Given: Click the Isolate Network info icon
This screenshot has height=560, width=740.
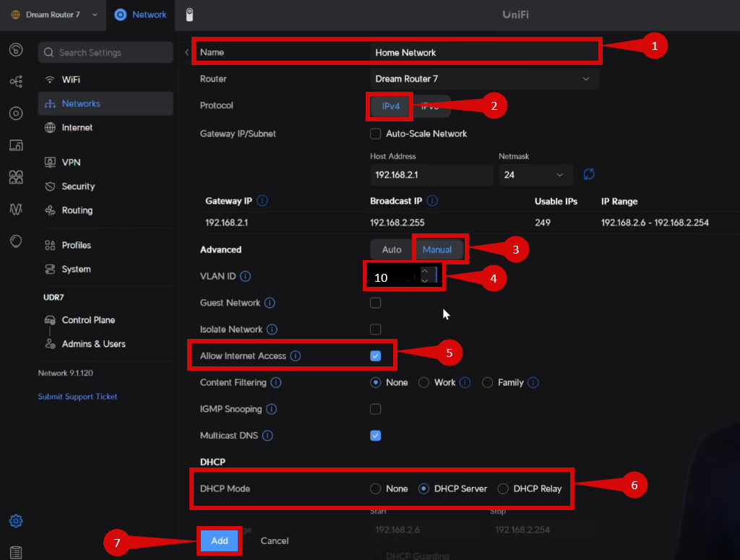Looking at the screenshot, I should coord(272,329).
